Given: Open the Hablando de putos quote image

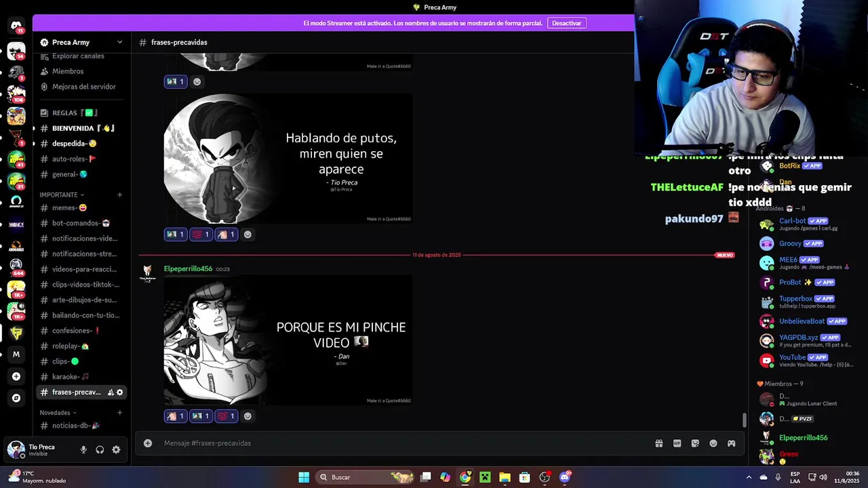Looking at the screenshot, I should (x=288, y=159).
